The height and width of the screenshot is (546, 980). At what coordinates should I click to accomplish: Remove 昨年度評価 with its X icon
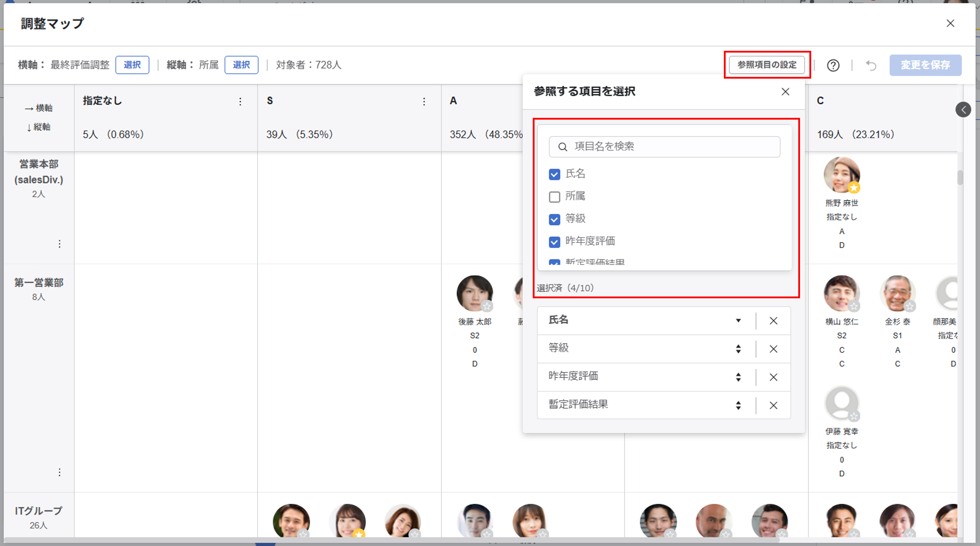(x=773, y=377)
